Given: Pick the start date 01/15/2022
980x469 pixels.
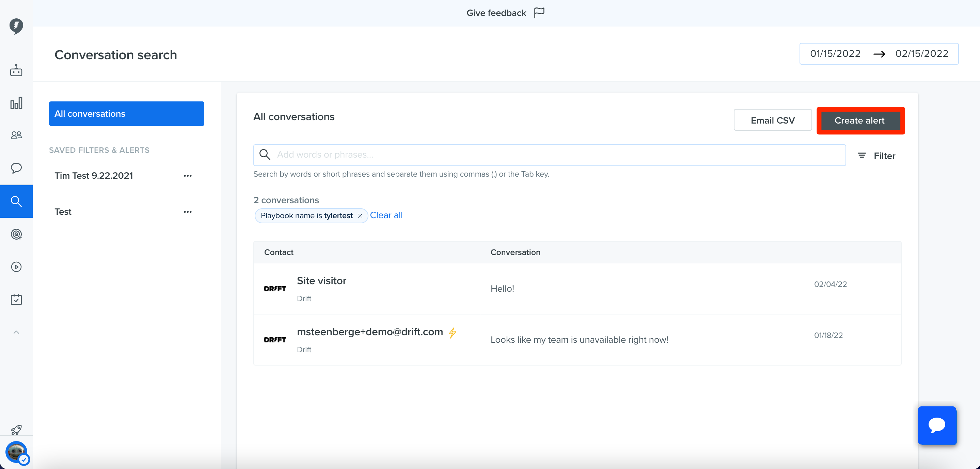Looking at the screenshot, I should point(835,54).
